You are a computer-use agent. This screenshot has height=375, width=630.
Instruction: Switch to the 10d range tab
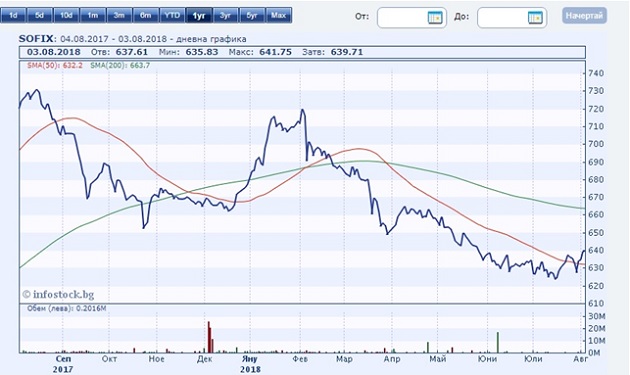tap(66, 15)
